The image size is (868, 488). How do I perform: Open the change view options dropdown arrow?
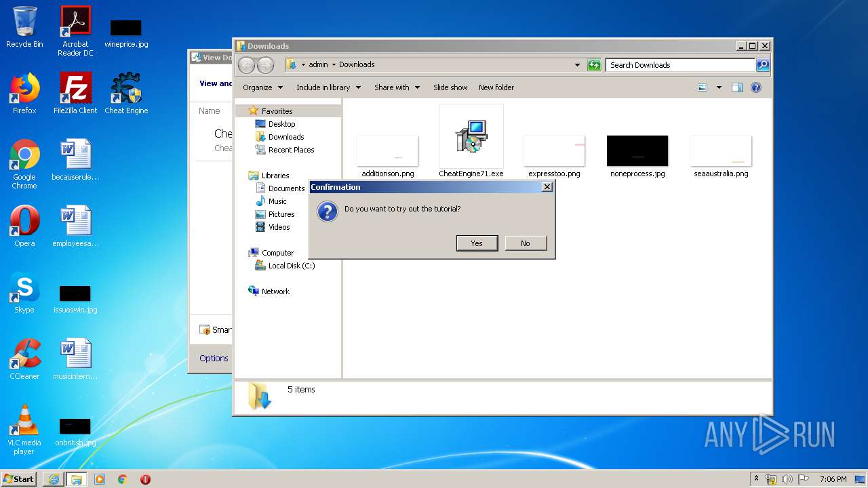coord(719,87)
